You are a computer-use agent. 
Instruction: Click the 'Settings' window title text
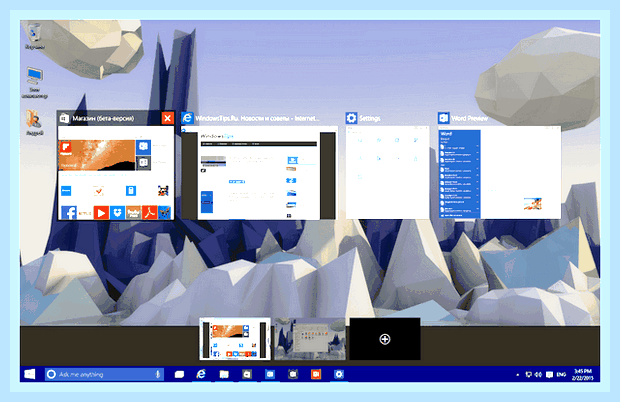370,118
